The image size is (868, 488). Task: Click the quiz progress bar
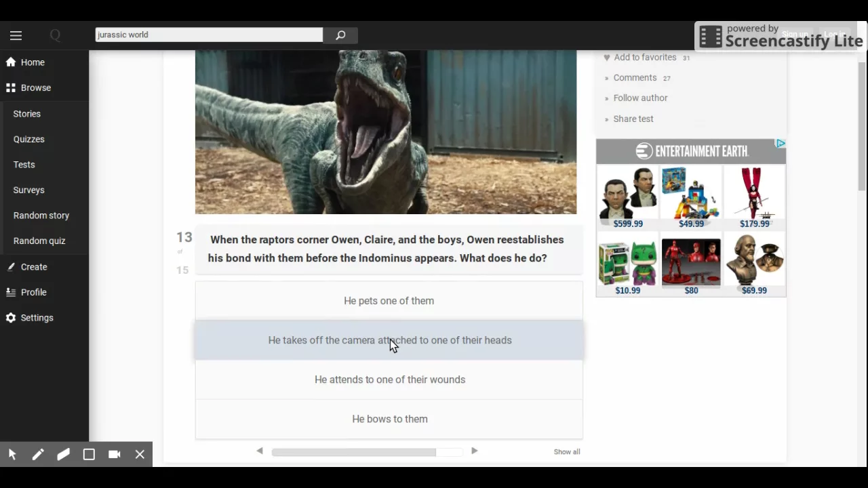coord(367,452)
